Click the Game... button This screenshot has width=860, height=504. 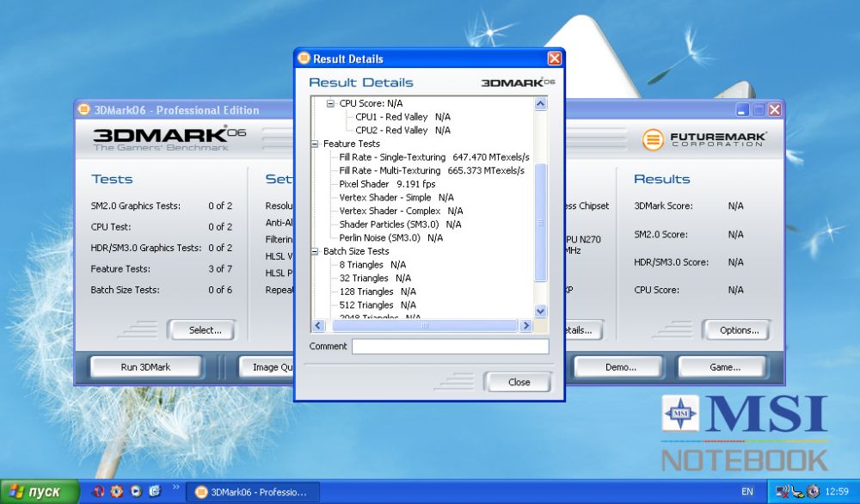pos(724,367)
